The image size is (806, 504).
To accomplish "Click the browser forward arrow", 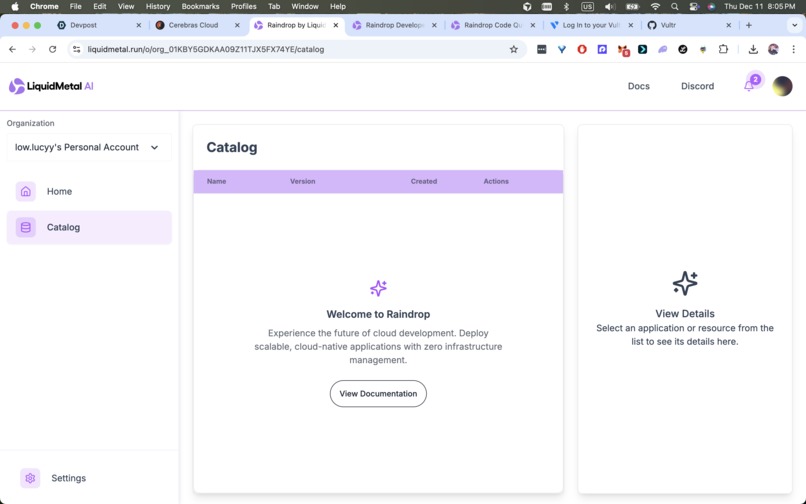I will 32,49.
